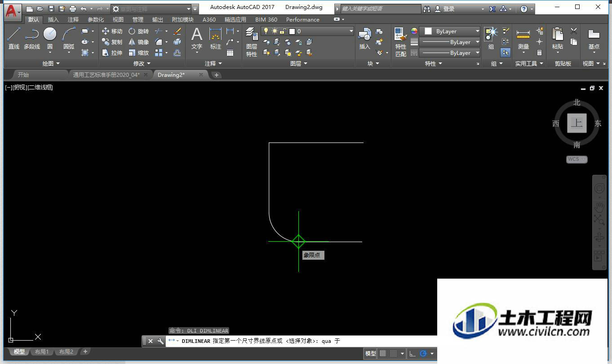Click the Copy (复制) tool
This screenshot has width=612, height=364.
112,42
